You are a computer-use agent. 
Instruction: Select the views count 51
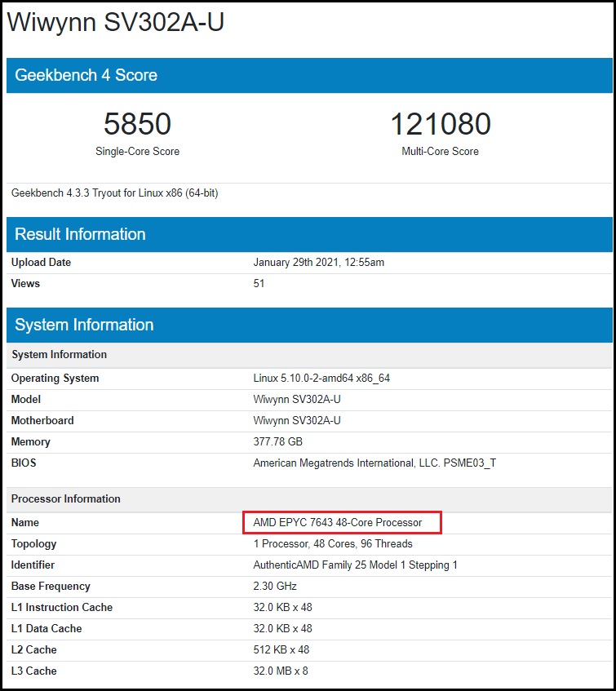pos(259,283)
